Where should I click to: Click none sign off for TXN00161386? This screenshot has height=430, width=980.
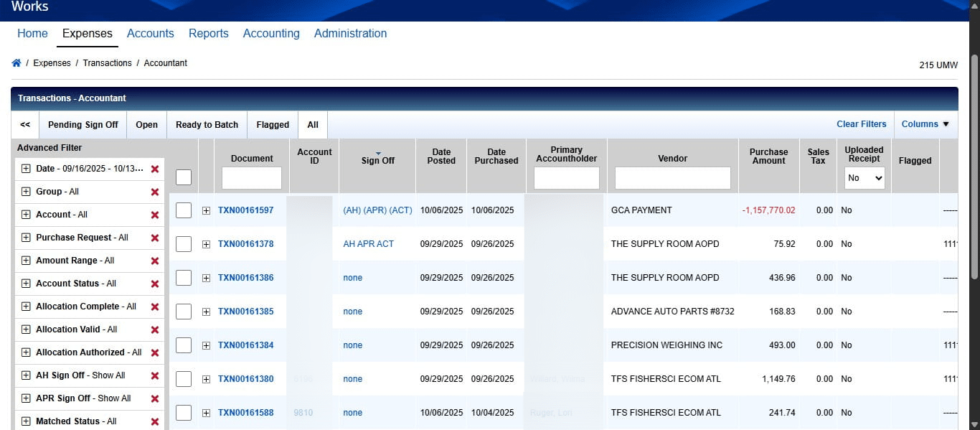point(352,278)
